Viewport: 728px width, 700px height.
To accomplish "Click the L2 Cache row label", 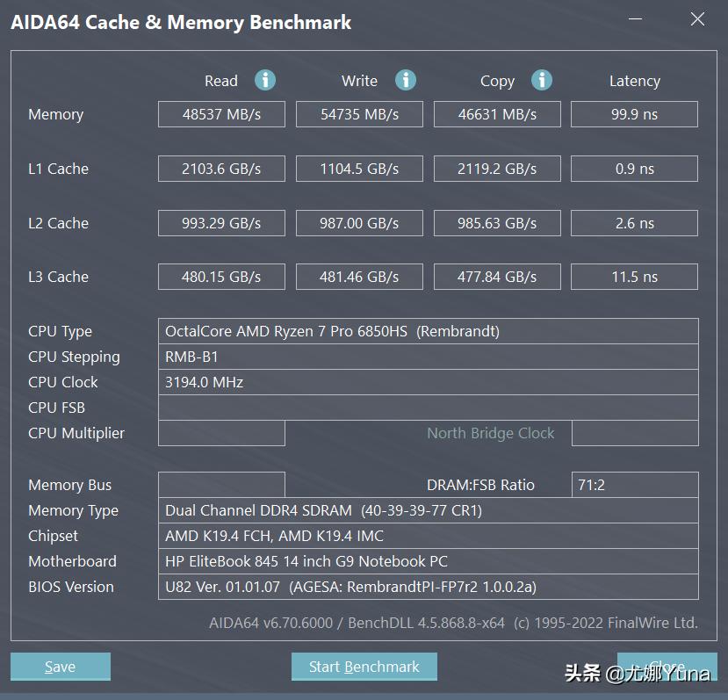I will tap(58, 223).
